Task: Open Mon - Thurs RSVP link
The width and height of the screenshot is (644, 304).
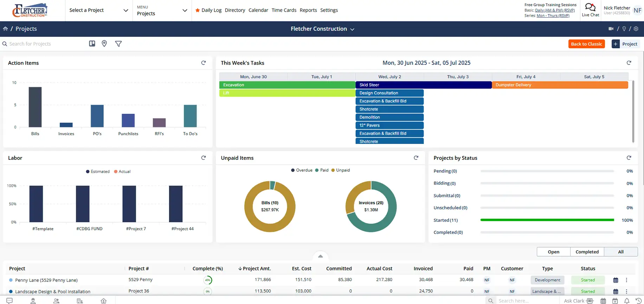Action: (553, 15)
